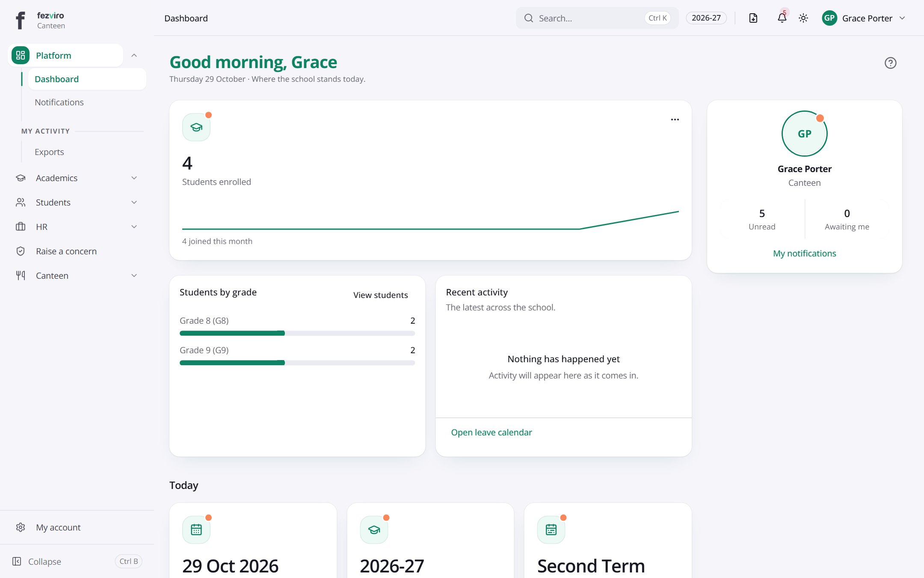Toggle the light/dark theme sun icon
Screen dimensions: 924x578
click(x=803, y=18)
